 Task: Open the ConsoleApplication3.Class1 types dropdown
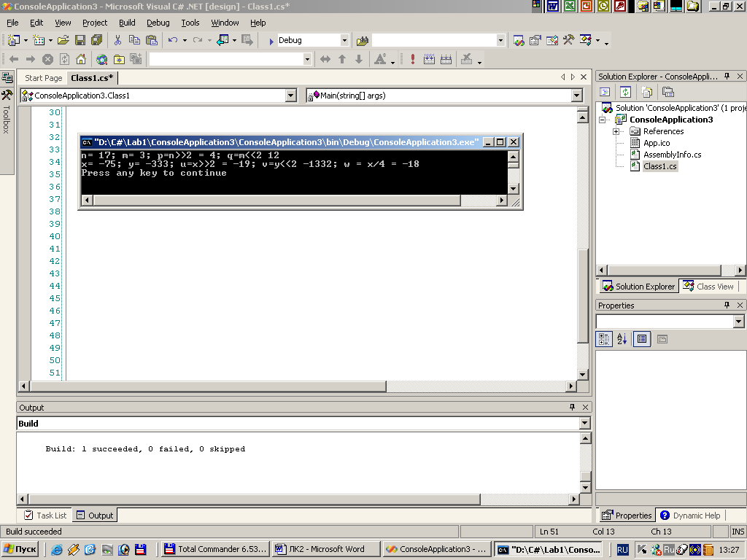(x=290, y=96)
